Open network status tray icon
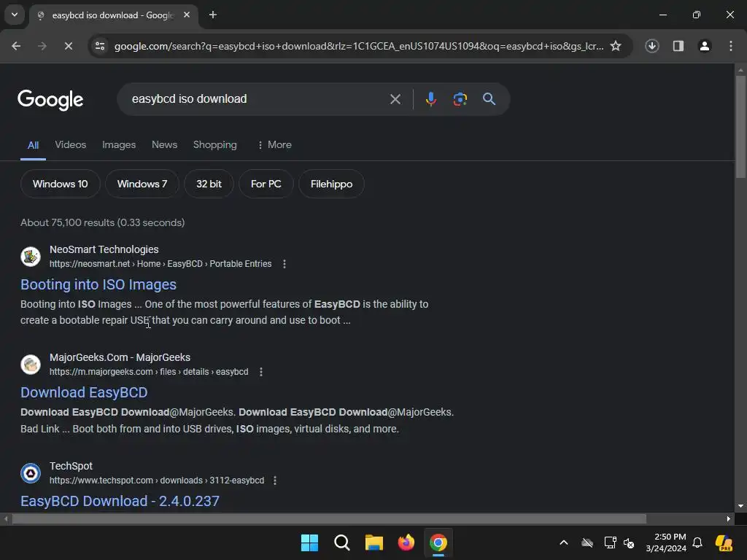This screenshot has width=747, height=560. click(610, 542)
